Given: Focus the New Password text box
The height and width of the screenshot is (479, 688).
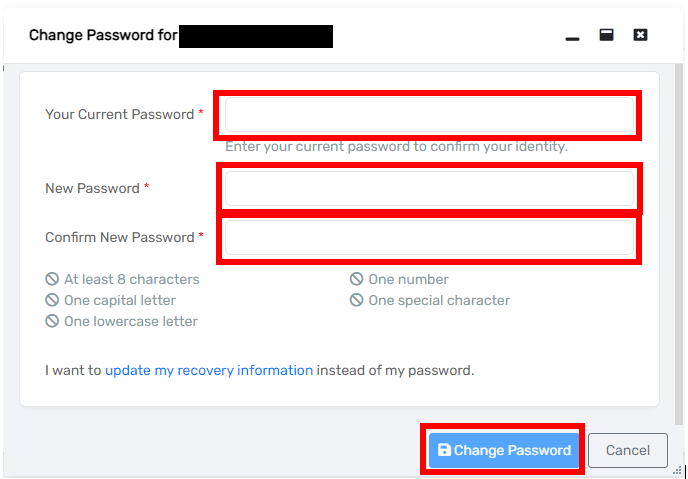Looking at the screenshot, I should click(x=430, y=189).
